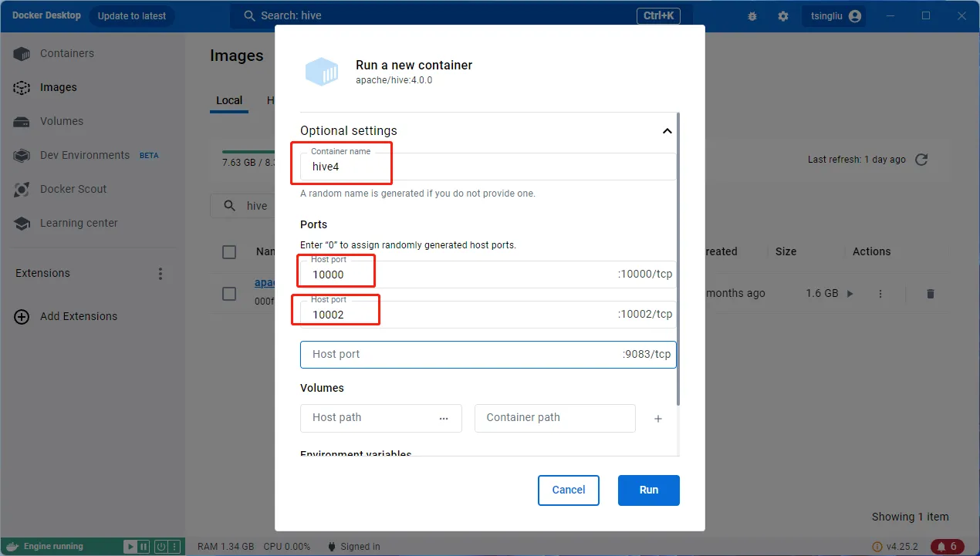
Task: Click the top search bar showing hive
Action: pos(461,15)
